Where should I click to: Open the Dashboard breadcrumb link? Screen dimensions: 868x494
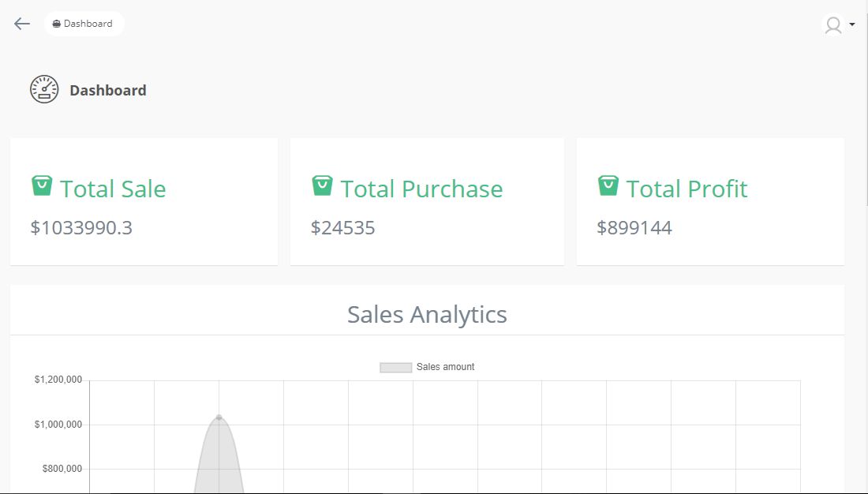[84, 24]
